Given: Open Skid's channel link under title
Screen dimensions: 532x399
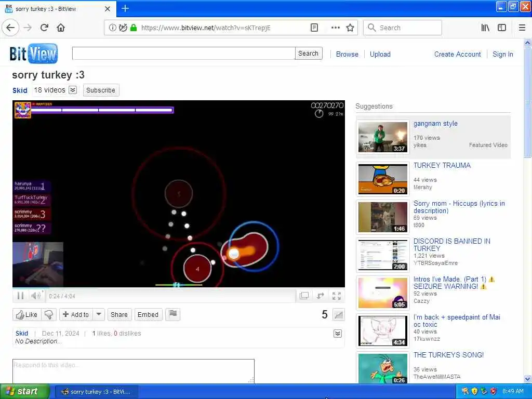Looking at the screenshot, I should point(20,90).
